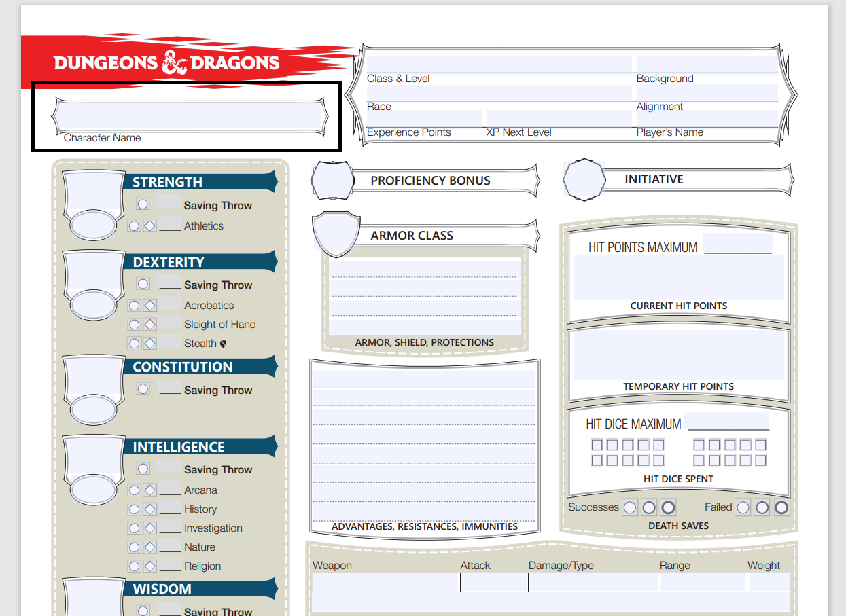The width and height of the screenshot is (846, 616).
Task: Mark Investigation proficiency circle
Action: coord(135,528)
